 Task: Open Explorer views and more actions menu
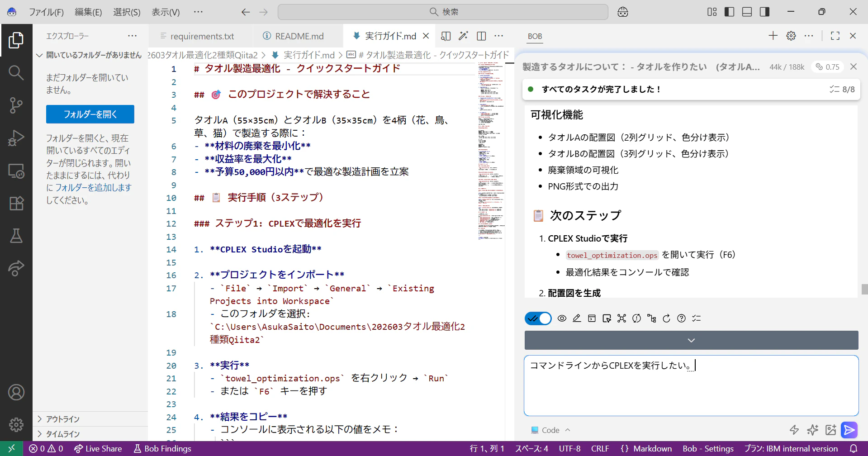(132, 36)
